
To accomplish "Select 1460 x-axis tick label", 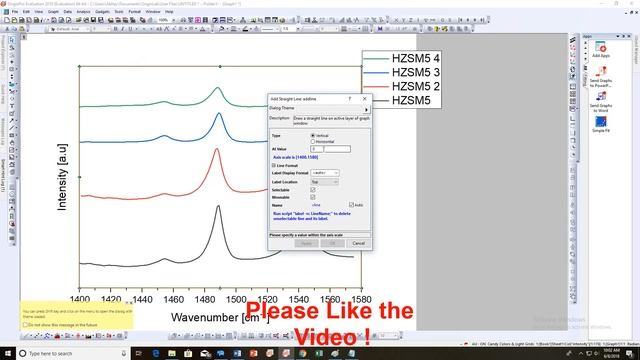I will click(x=173, y=299).
